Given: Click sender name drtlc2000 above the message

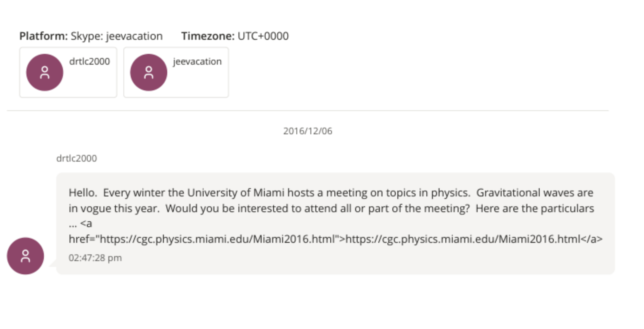Looking at the screenshot, I should click(x=77, y=158).
